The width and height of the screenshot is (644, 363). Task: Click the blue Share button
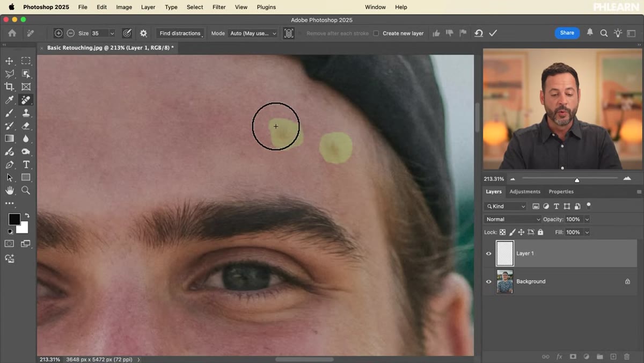pos(567,33)
